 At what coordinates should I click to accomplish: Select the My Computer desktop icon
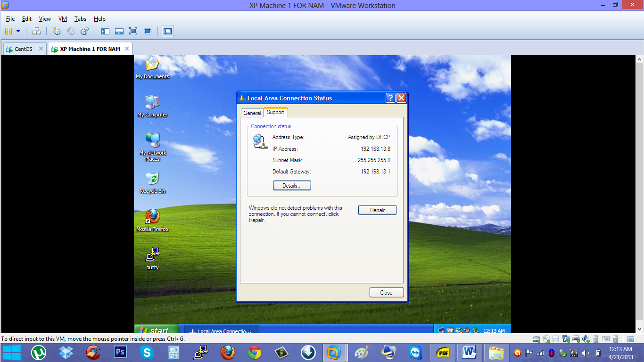152,106
